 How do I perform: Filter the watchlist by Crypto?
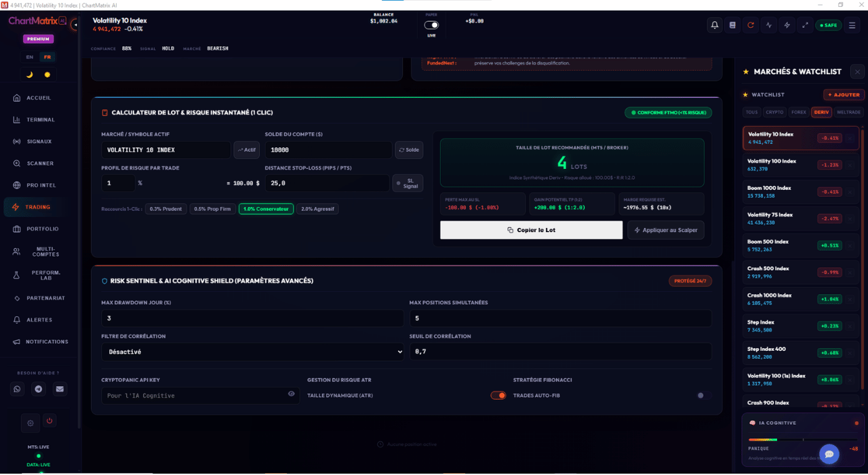(774, 112)
